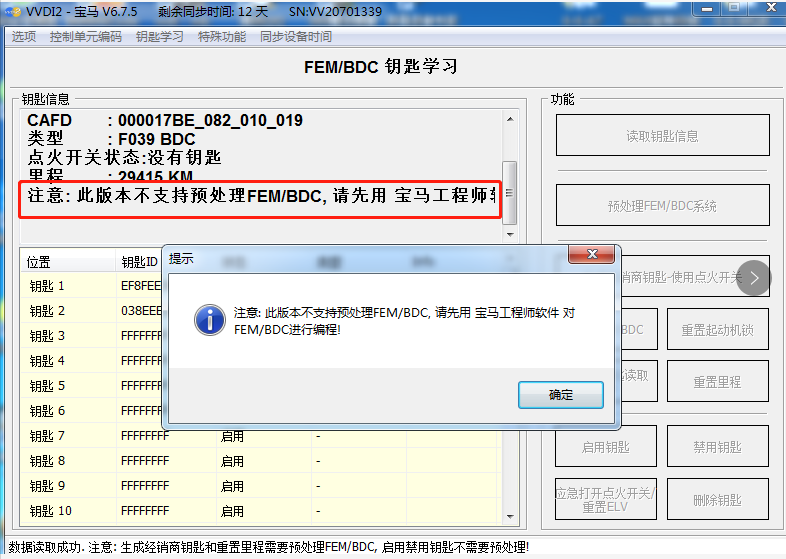Click key ID EF8FEE in row 钥匙 1
786x559 pixels.
pyautogui.click(x=141, y=286)
